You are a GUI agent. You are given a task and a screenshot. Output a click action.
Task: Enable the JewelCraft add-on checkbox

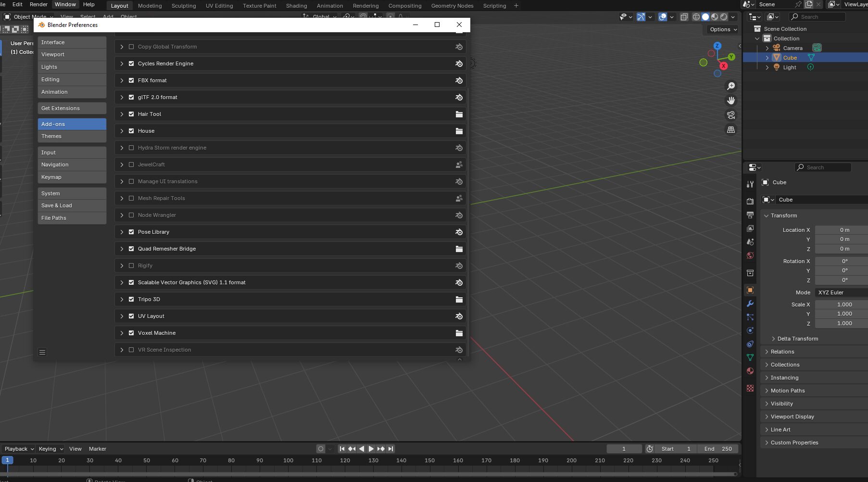point(131,165)
